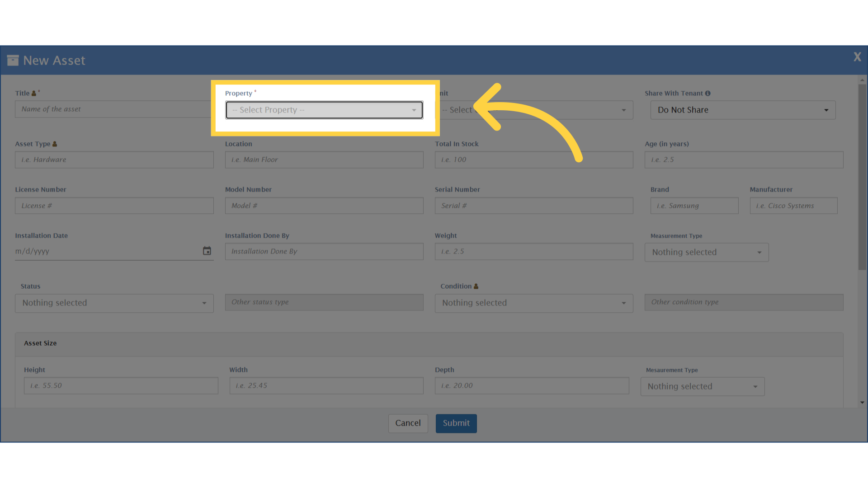868x488 pixels.
Task: Click the user icon next to Title
Action: [33, 93]
